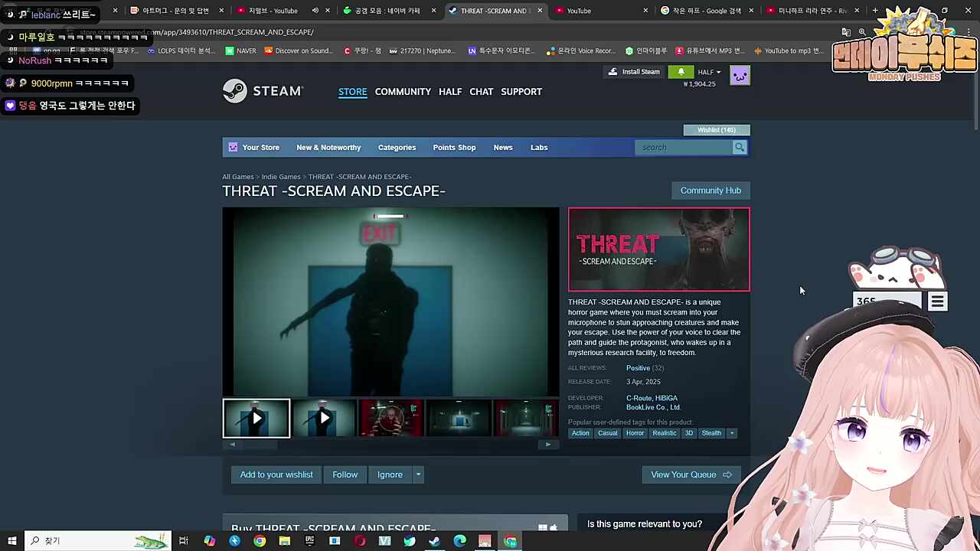The height and width of the screenshot is (551, 980).
Task: Open the Categories menu
Action: point(397,147)
